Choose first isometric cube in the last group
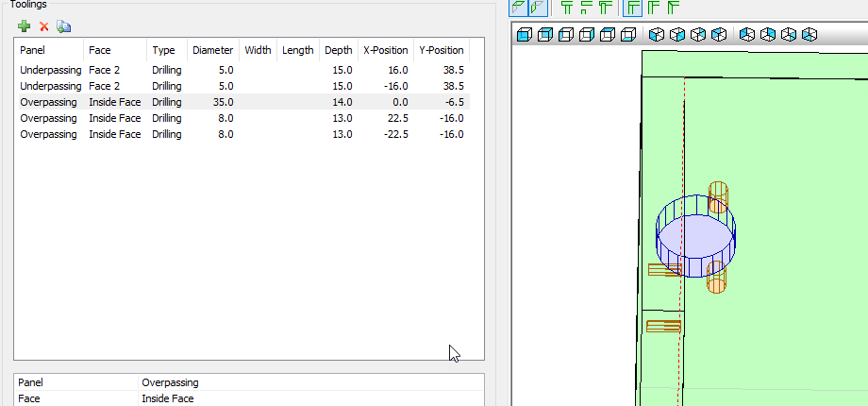The image size is (868, 406). click(x=747, y=35)
